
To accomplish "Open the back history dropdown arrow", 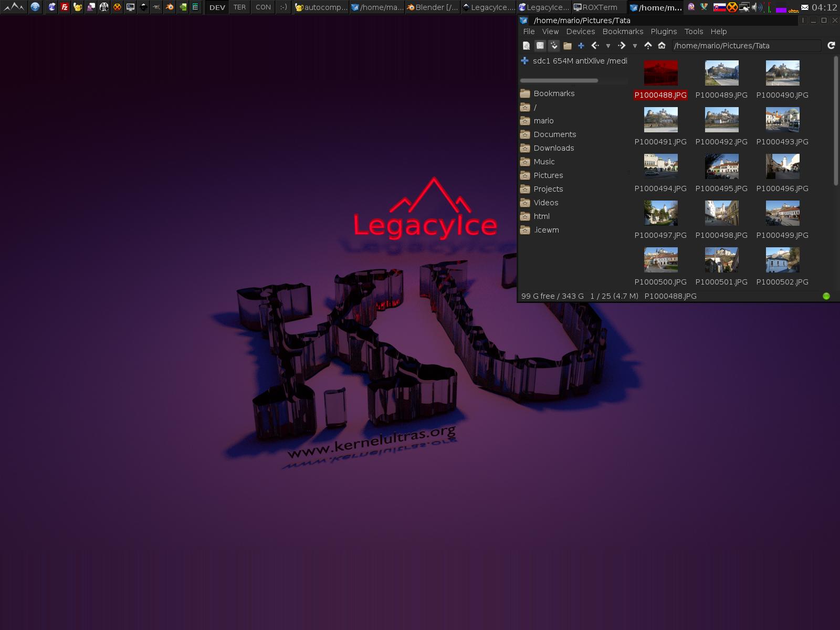I will pyautogui.click(x=608, y=46).
